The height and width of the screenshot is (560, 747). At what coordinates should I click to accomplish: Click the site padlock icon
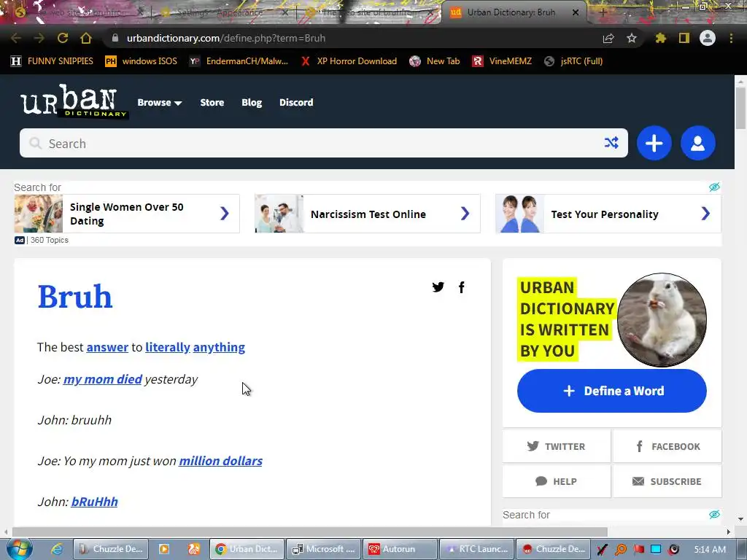(x=115, y=38)
